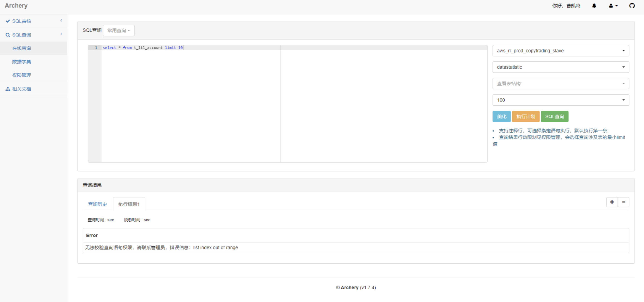Add a result tab with the plus icon
Screen dimensions: 644x302
[612, 202]
